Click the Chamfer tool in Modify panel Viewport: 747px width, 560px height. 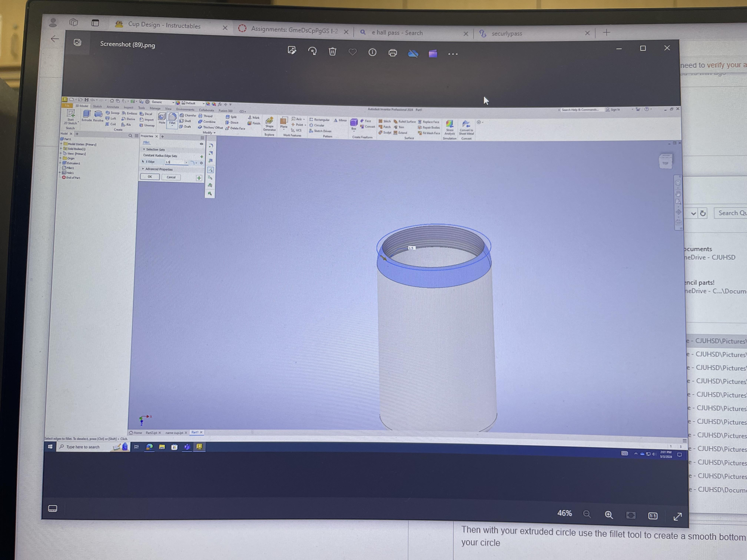click(188, 115)
